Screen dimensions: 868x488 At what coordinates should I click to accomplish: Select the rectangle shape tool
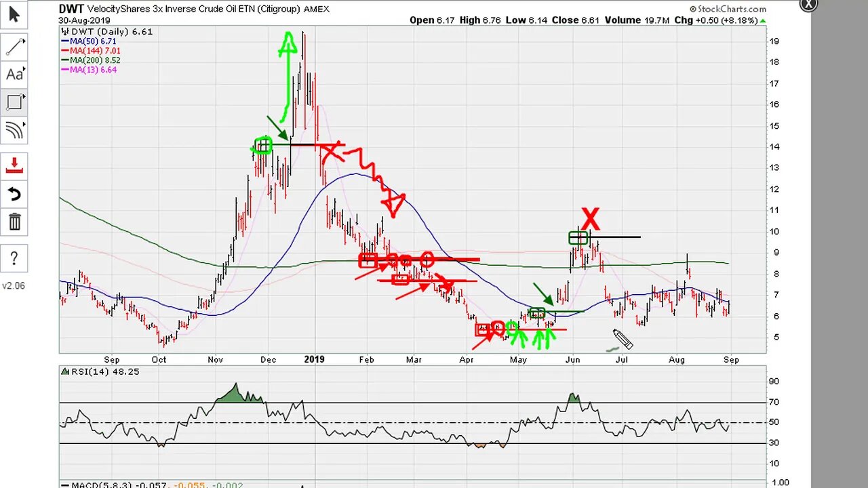(14, 102)
